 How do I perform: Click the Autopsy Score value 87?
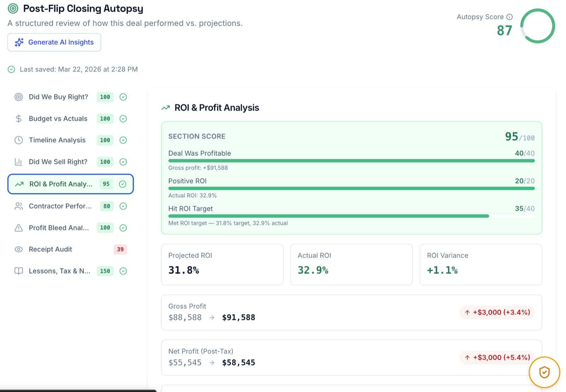pos(504,31)
